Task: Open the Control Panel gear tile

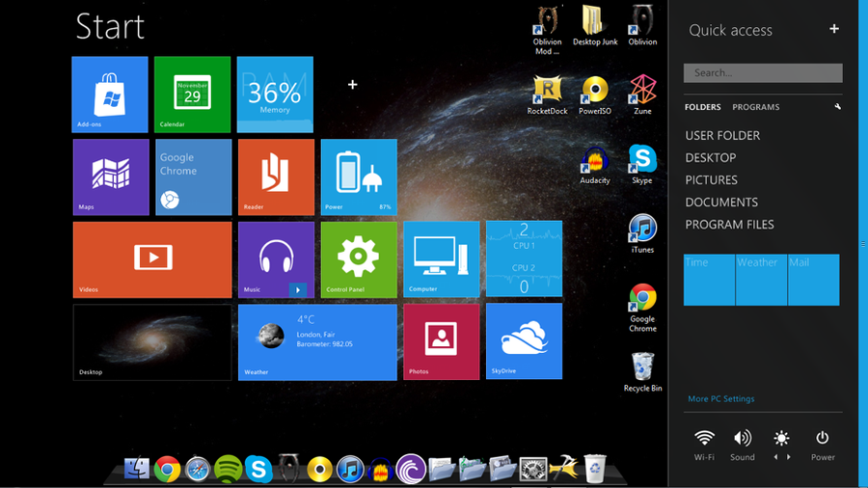Action: [358, 258]
